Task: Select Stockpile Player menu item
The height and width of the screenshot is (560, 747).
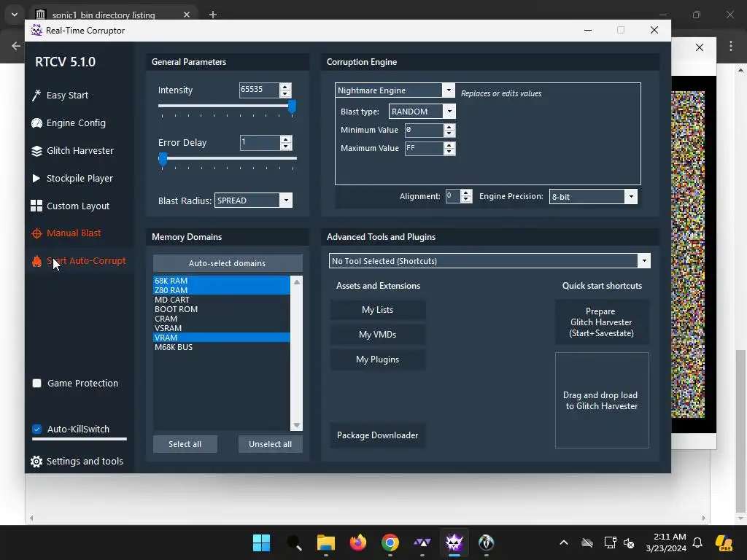Action: 80,179
